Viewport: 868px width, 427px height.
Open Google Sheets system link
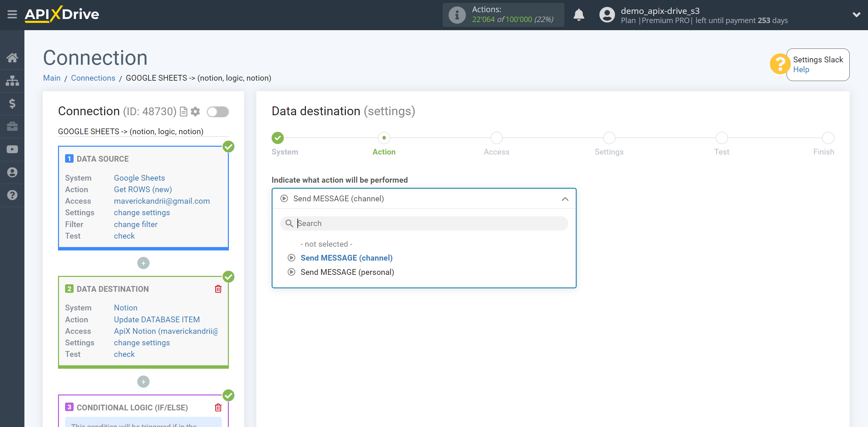click(139, 178)
